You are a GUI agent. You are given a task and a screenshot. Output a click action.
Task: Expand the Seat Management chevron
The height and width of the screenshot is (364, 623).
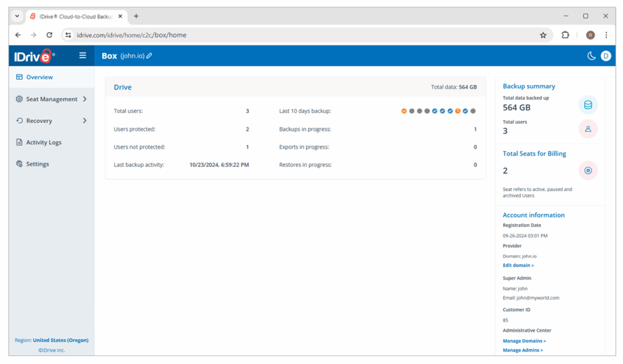click(85, 99)
